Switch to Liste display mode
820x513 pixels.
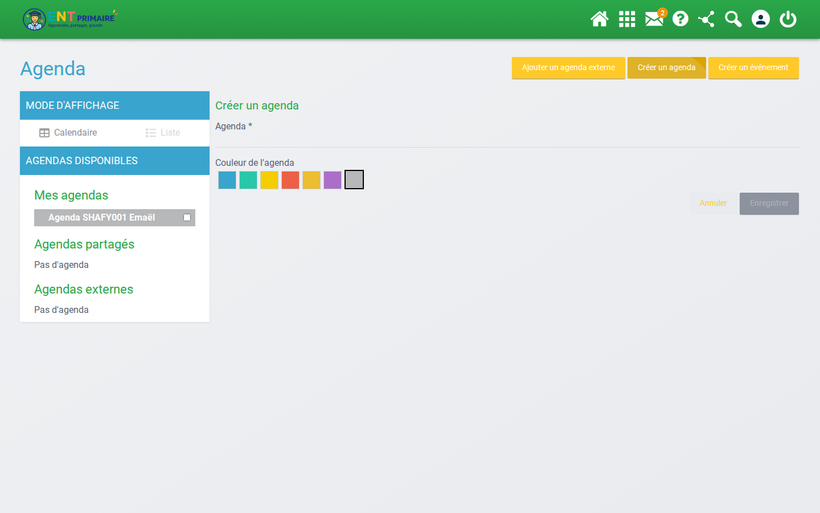163,133
